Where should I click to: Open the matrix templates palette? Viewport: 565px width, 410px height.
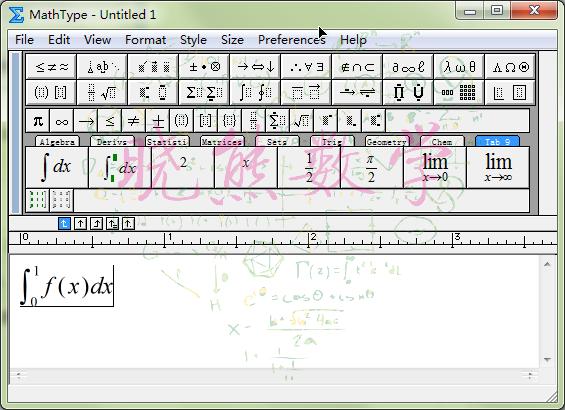point(459,92)
